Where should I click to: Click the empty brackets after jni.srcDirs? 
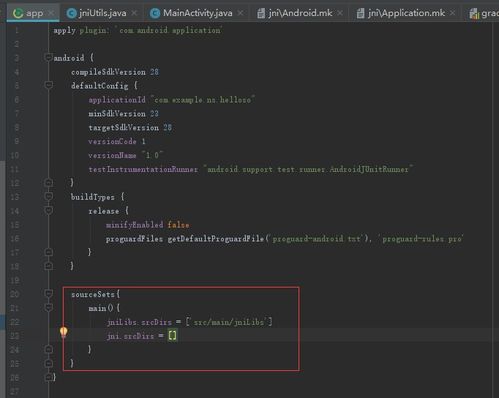[173, 335]
